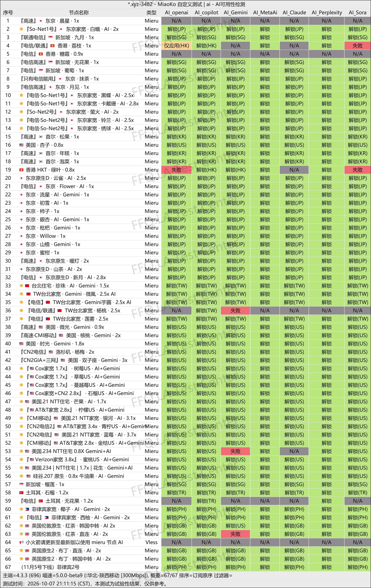Click the 类型 column header
The width and height of the screenshot is (371, 588).
[x=152, y=13]
